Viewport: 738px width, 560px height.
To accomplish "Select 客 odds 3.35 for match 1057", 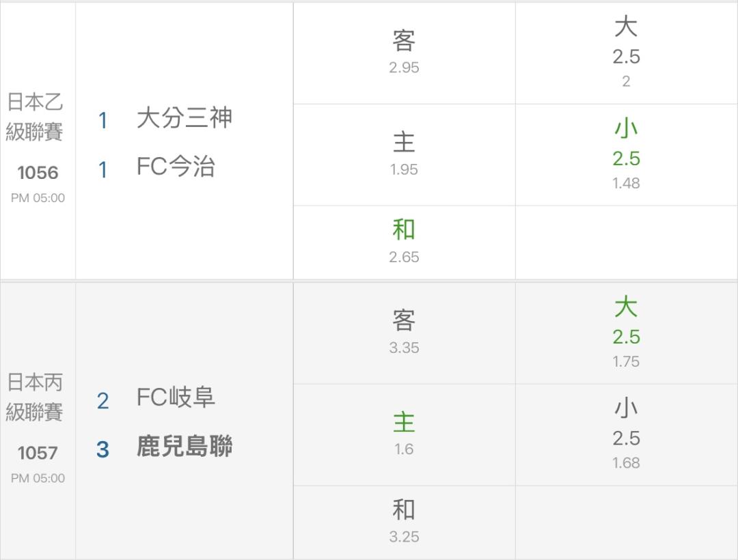I will click(x=404, y=333).
